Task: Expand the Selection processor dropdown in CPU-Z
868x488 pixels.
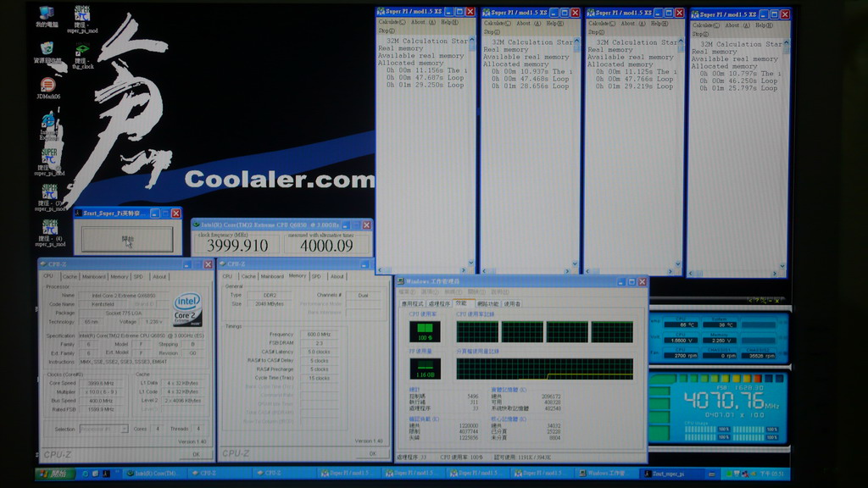Action: coord(124,429)
